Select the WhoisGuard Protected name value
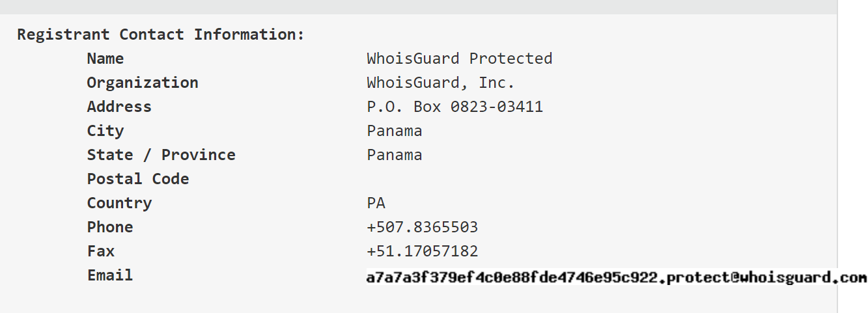The width and height of the screenshot is (868, 313). (459, 59)
